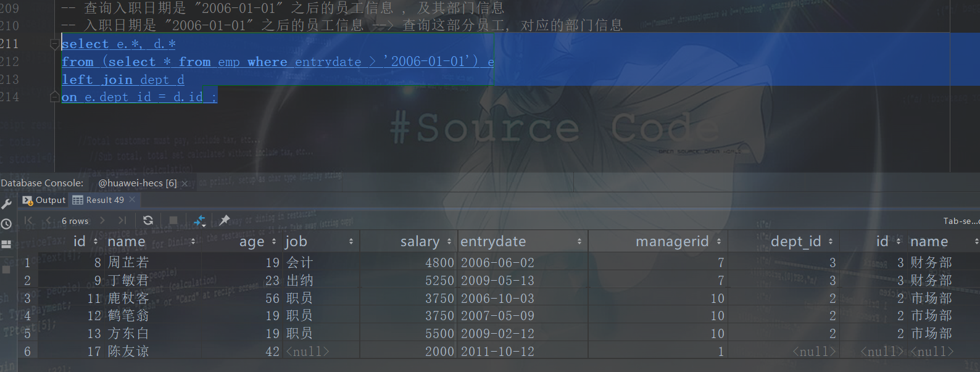
Task: Go to first page of results
Action: click(x=28, y=220)
